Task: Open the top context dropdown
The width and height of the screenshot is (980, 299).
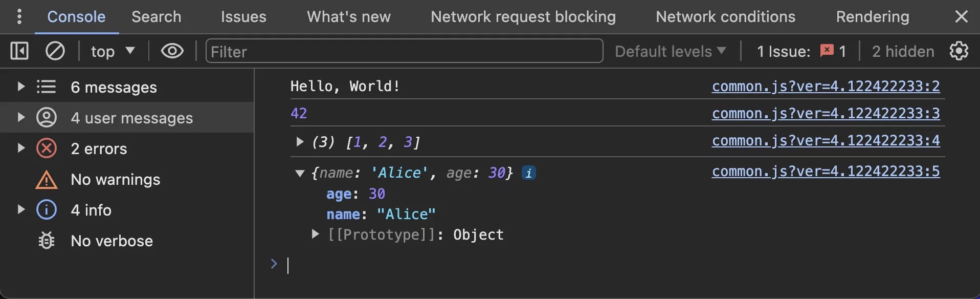Action: click(113, 51)
